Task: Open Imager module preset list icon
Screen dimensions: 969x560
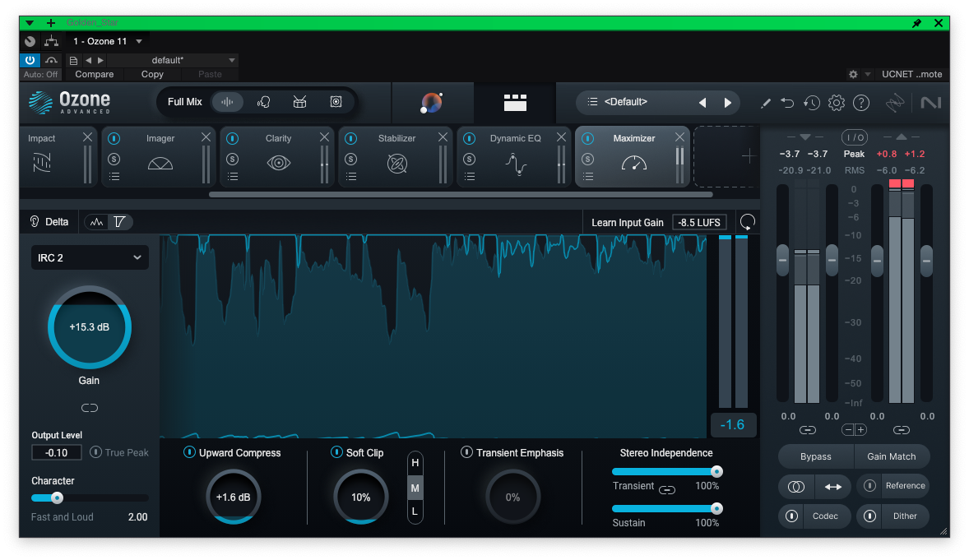Action: click(x=114, y=177)
